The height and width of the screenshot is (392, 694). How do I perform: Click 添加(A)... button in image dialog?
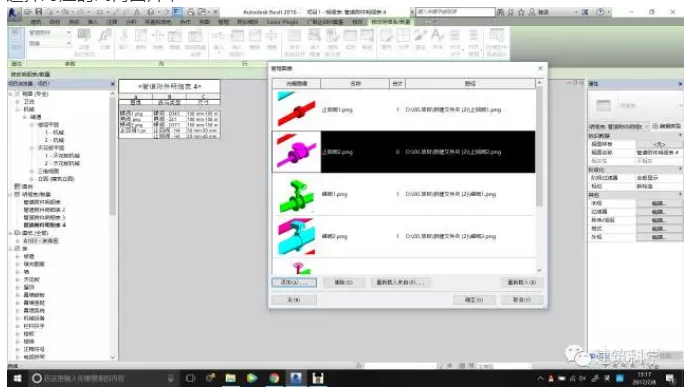(294, 282)
